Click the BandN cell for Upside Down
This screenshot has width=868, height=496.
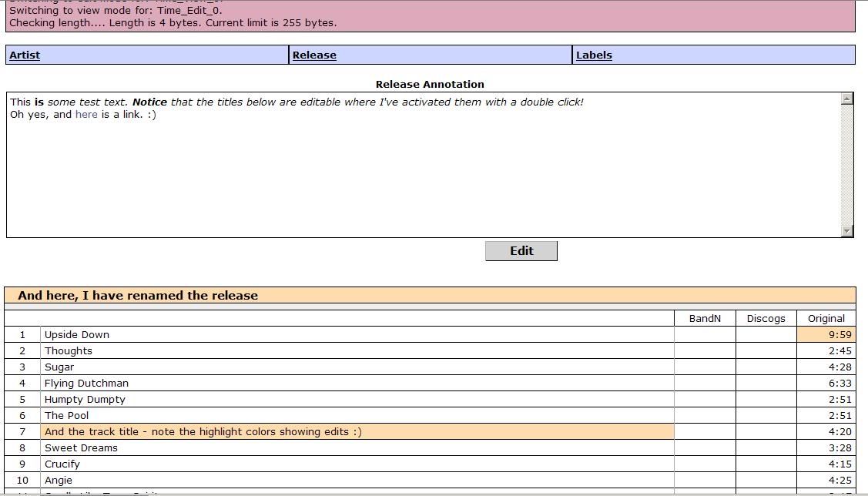pyautogui.click(x=705, y=334)
